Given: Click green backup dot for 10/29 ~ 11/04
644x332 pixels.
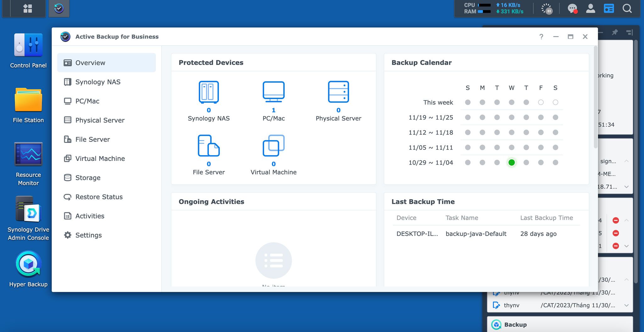Looking at the screenshot, I should pos(512,162).
